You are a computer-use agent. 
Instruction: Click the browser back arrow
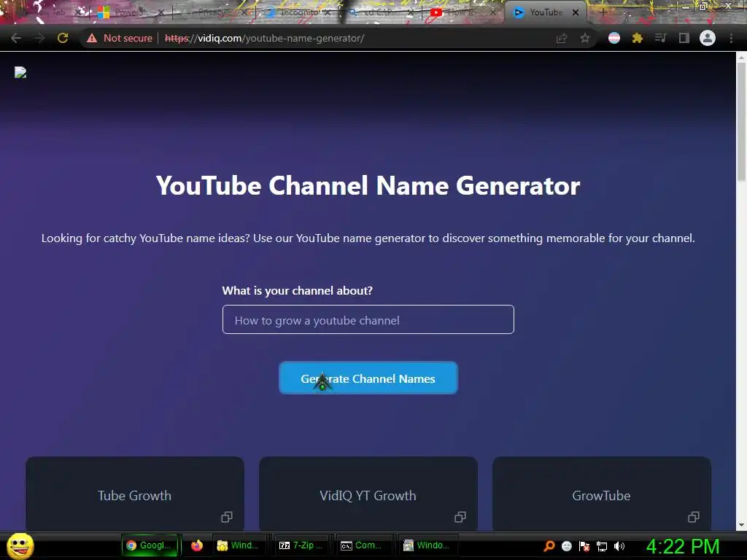(x=16, y=38)
